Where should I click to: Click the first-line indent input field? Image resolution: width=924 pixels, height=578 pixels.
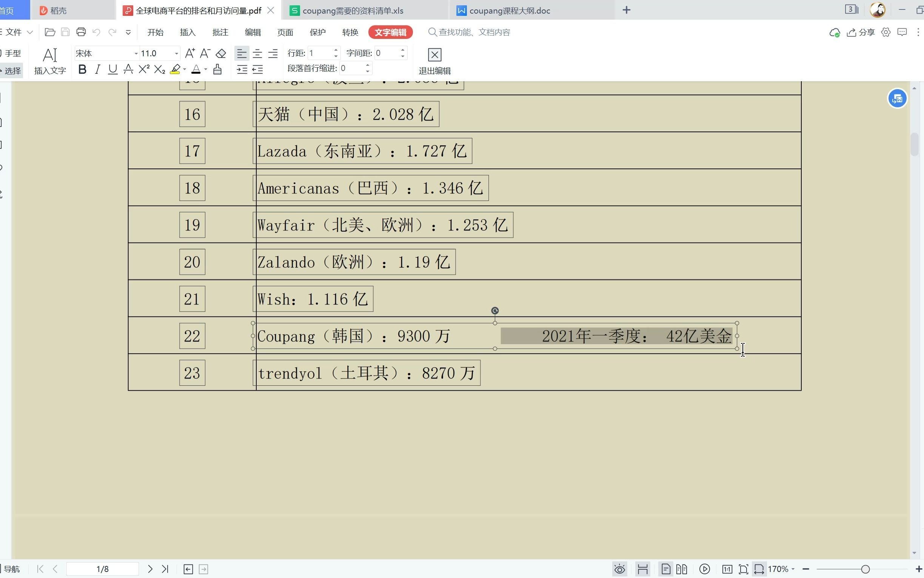352,68
